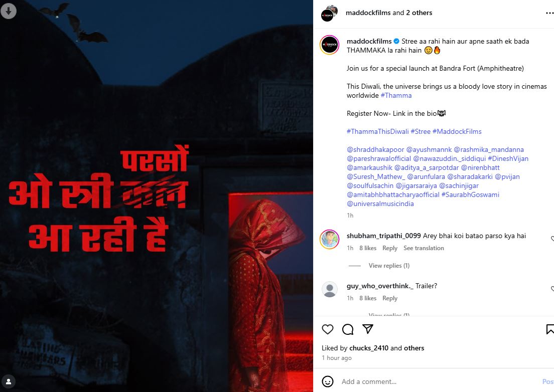Open comments via speech bubble icon

pyautogui.click(x=348, y=329)
